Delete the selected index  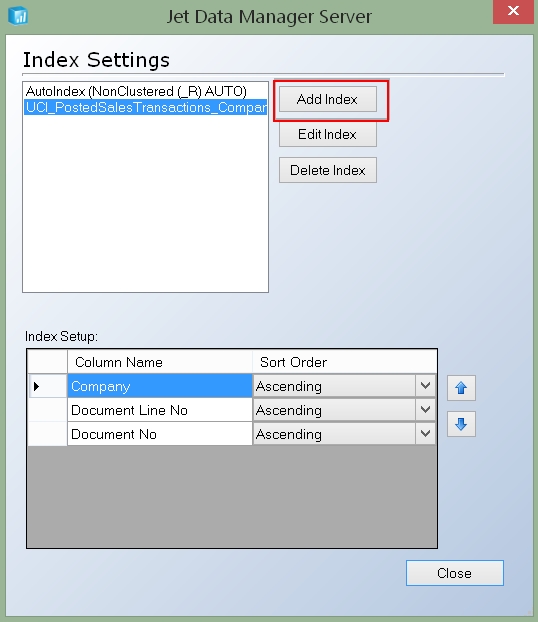pos(328,170)
